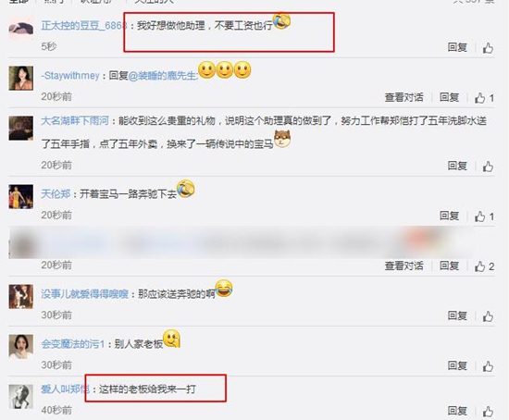Like 没事儿就爱得得嗖嗖's comment
The height and width of the screenshot is (420, 509).
[x=488, y=316]
